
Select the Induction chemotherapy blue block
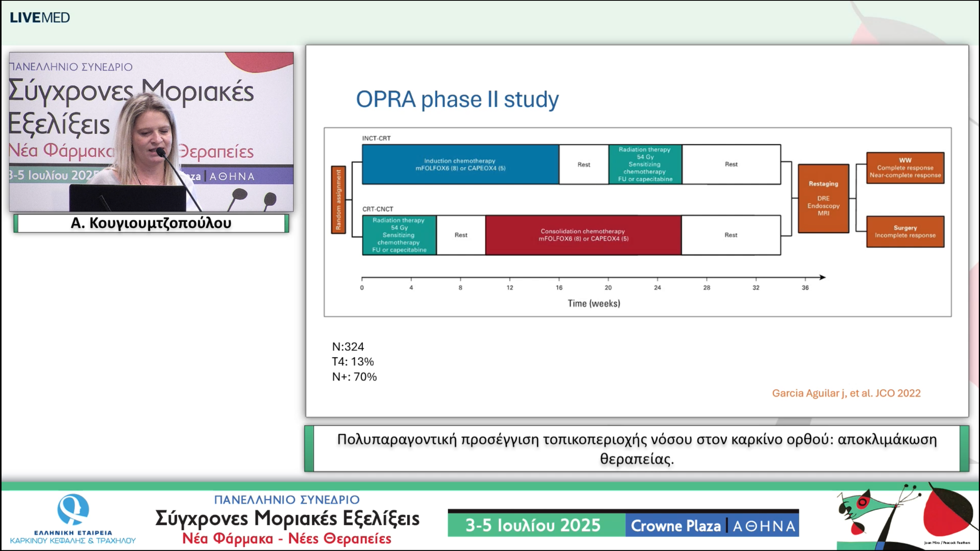[x=460, y=165]
